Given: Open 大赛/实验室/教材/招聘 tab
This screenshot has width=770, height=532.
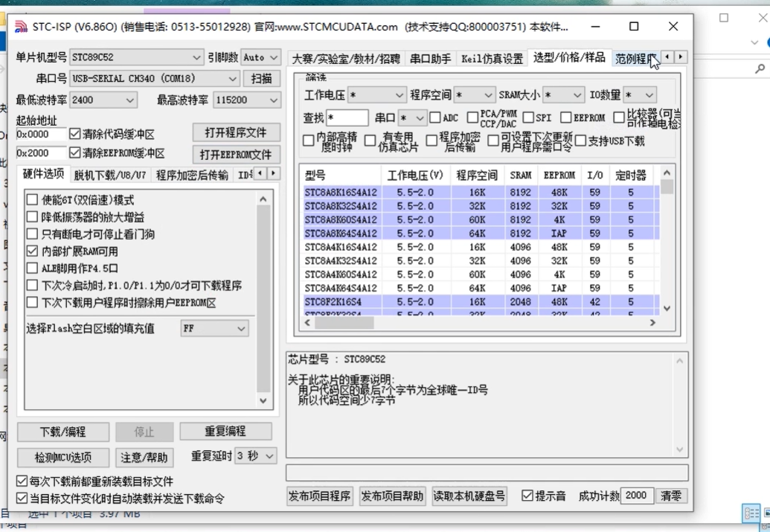Looking at the screenshot, I should 346,59.
